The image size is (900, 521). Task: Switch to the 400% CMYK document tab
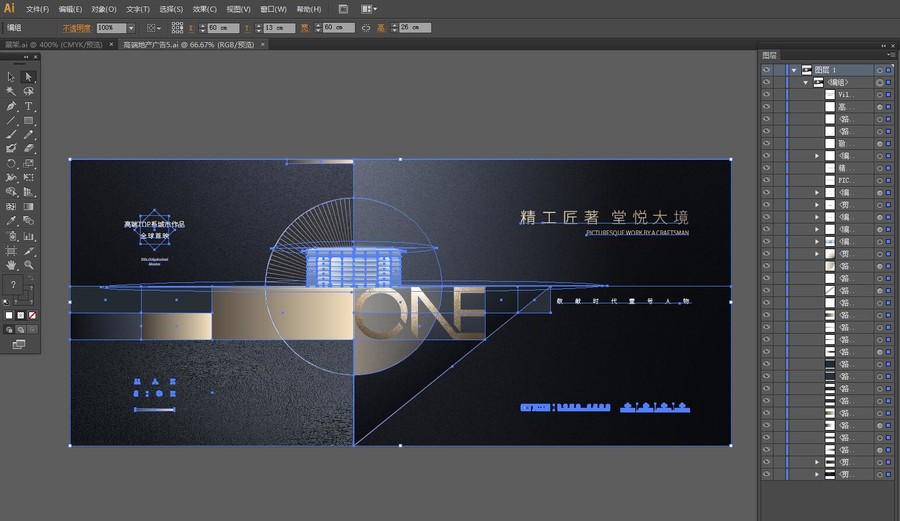click(53, 44)
